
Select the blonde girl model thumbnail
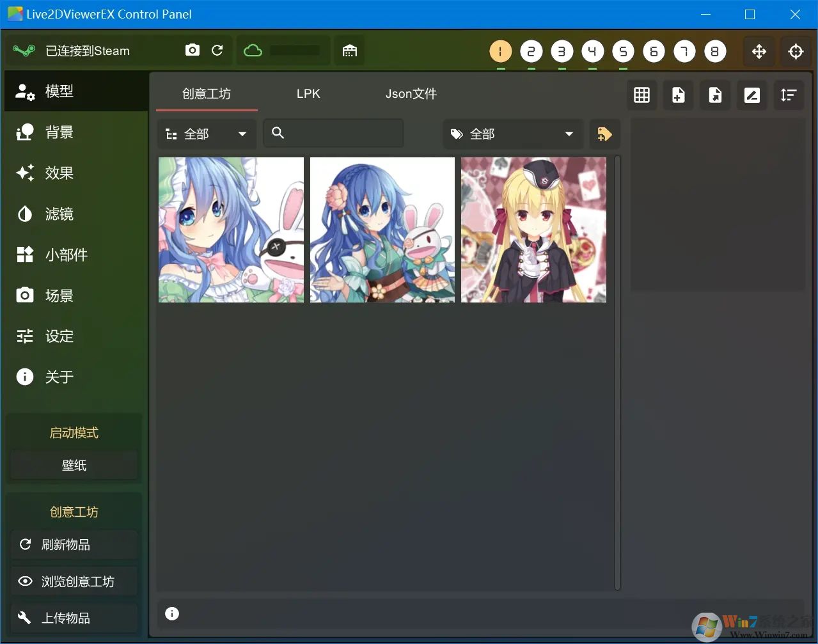[533, 230]
